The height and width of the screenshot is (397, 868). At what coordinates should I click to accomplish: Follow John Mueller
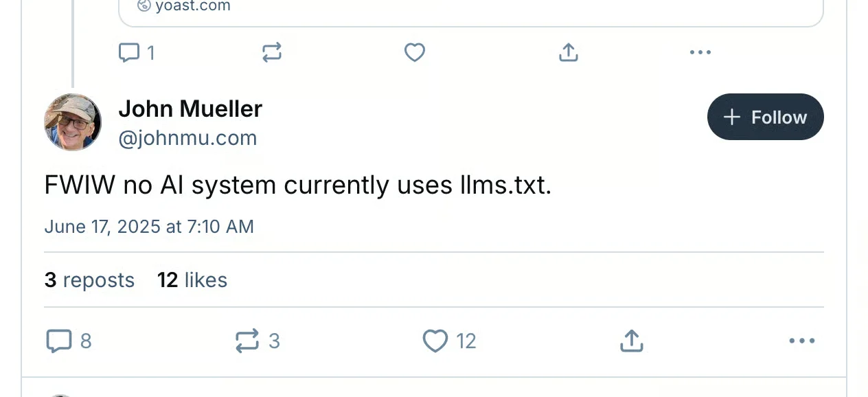tap(765, 117)
